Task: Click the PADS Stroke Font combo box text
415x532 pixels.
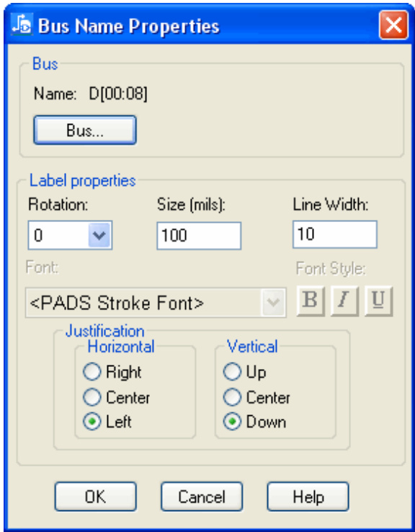Action: coord(117,303)
